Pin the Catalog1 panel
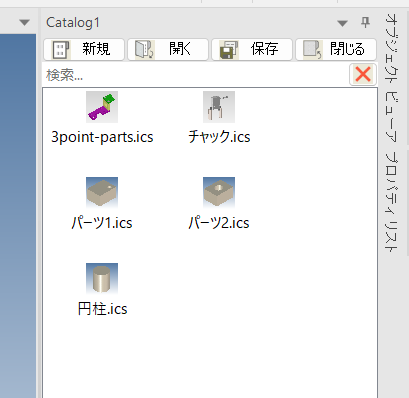 (x=365, y=22)
